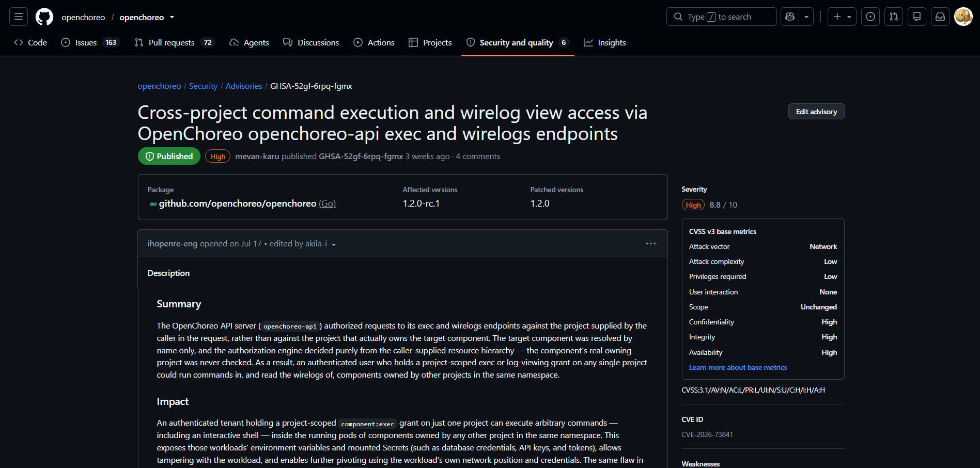Open the Agents tab

coord(249,43)
